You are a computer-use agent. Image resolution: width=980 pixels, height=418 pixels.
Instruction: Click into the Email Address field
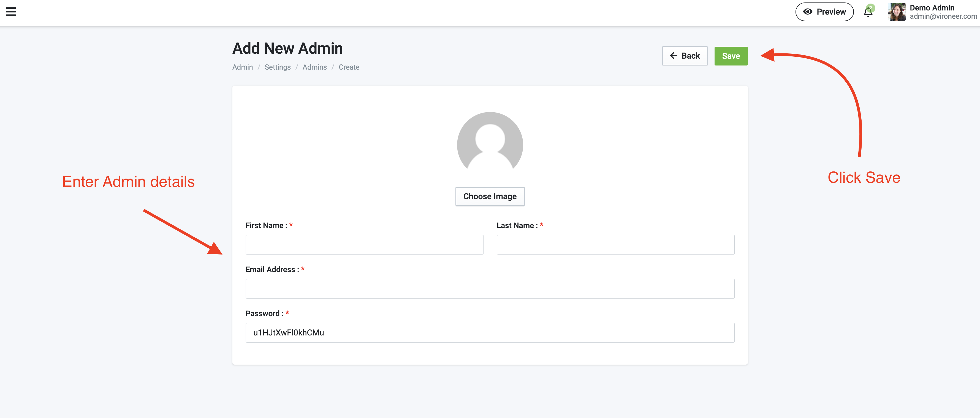(490, 289)
